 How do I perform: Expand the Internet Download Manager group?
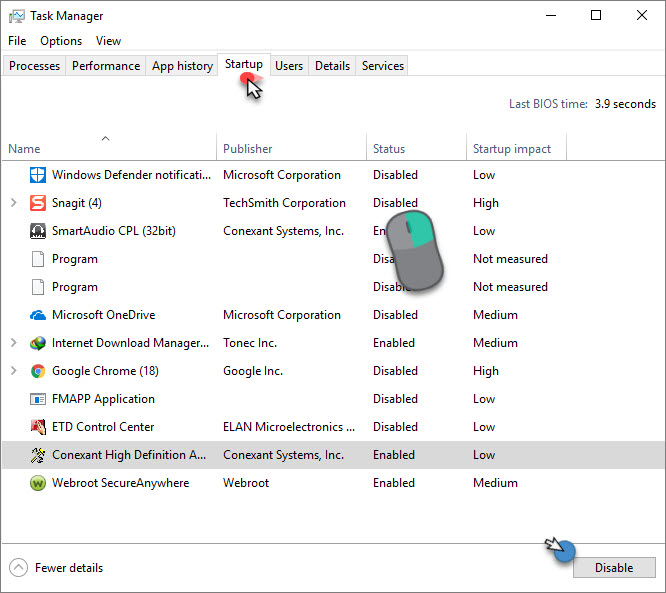point(14,343)
